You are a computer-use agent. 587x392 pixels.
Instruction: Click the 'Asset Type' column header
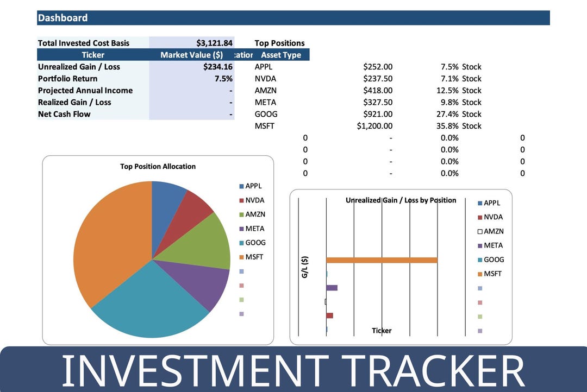[281, 55]
